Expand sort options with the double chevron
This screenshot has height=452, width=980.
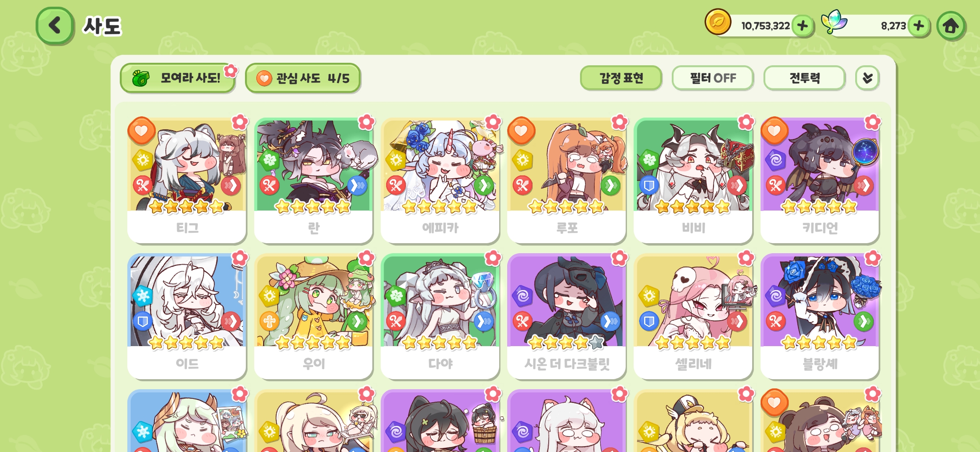(867, 78)
